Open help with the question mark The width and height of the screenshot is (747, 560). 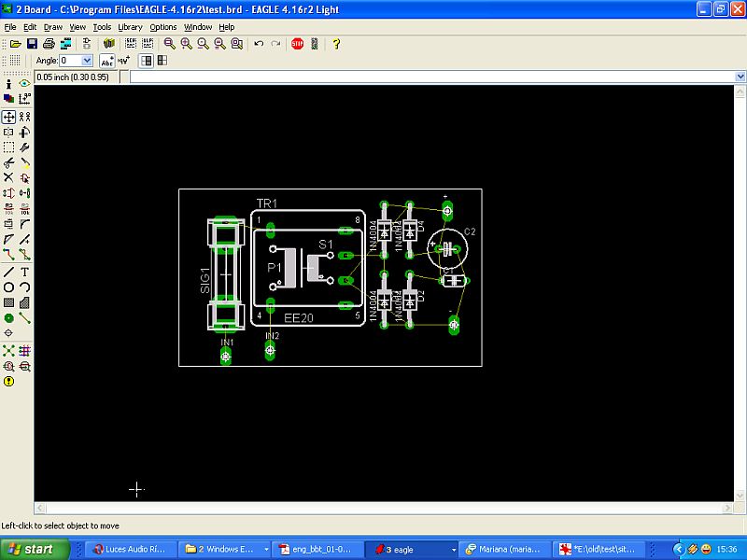336,44
